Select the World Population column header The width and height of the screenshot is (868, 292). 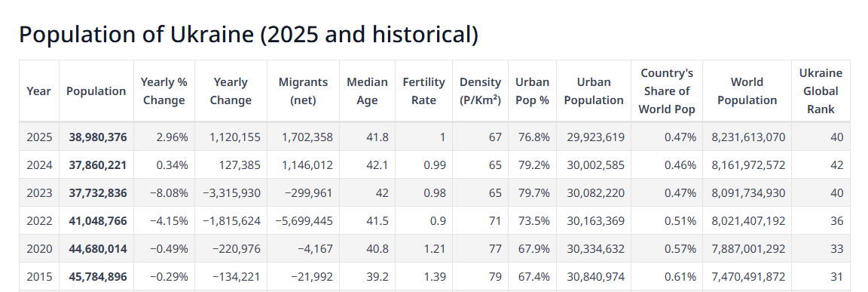(x=747, y=91)
